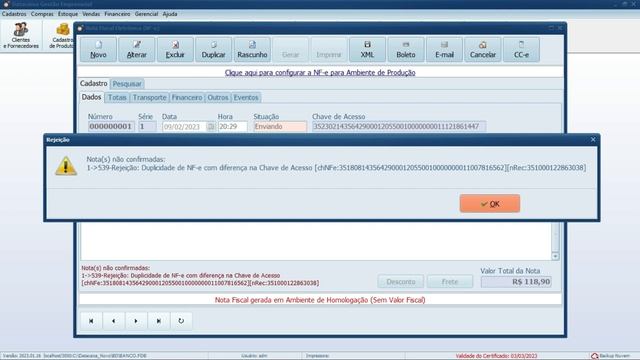640x360 pixels.
Task: Open Clientes e Fornecedores from main toolbar
Action: pyautogui.click(x=21, y=36)
